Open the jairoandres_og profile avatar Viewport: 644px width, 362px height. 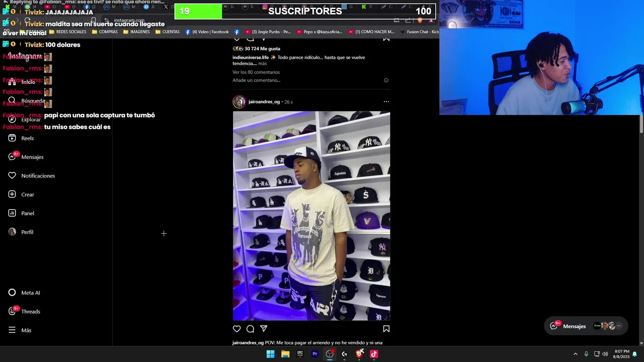point(239,102)
